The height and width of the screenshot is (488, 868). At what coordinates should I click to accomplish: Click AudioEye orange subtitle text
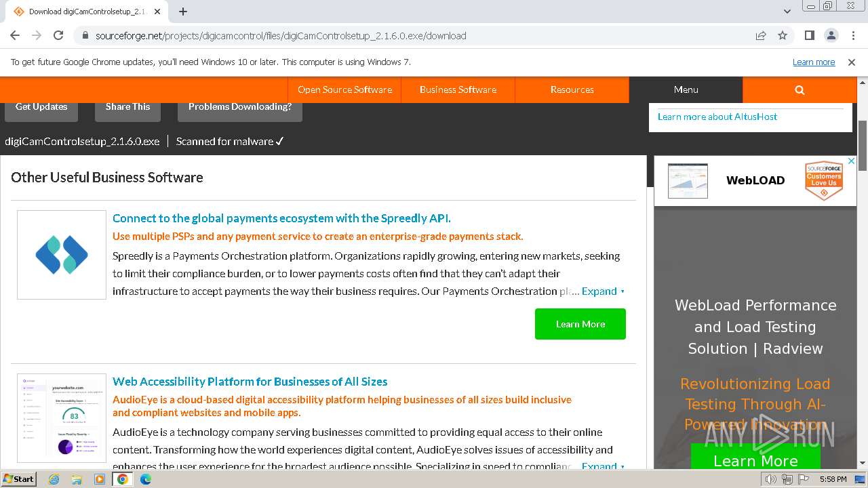tap(342, 406)
